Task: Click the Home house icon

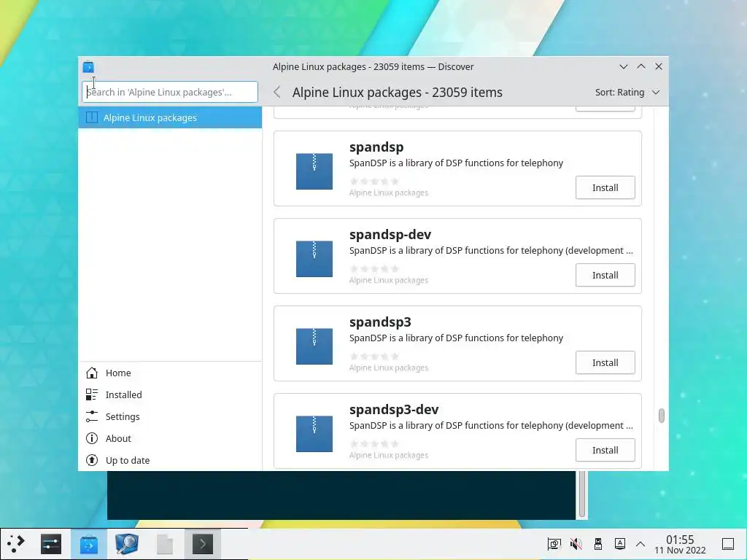Action: click(x=92, y=373)
